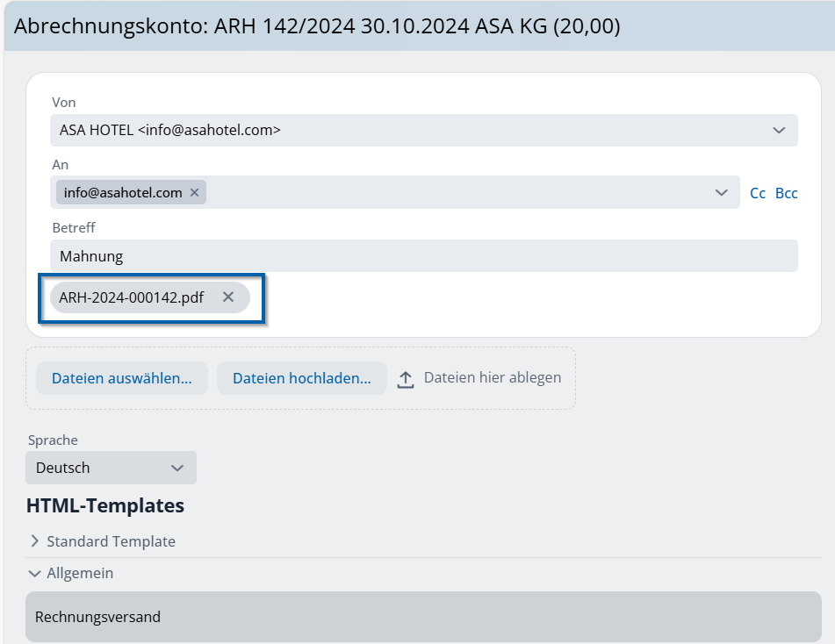Collapse the Allgemein section
Screen dimensions: 835x644
click(35, 574)
